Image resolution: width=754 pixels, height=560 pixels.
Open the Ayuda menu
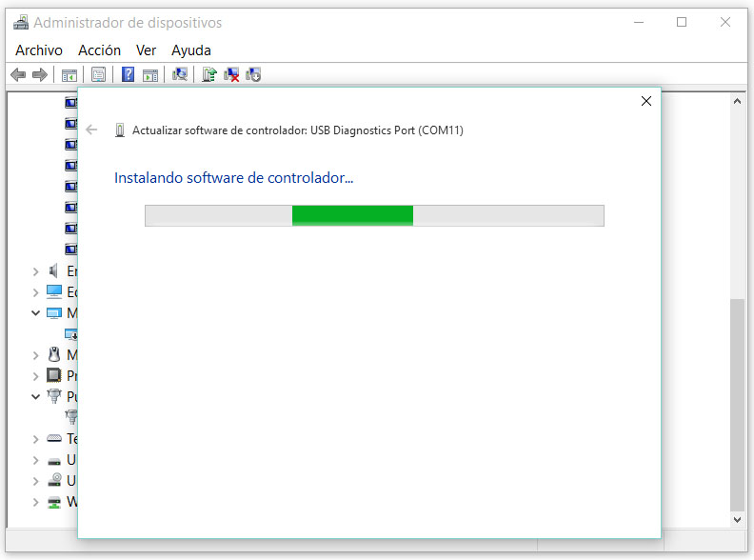tap(190, 50)
